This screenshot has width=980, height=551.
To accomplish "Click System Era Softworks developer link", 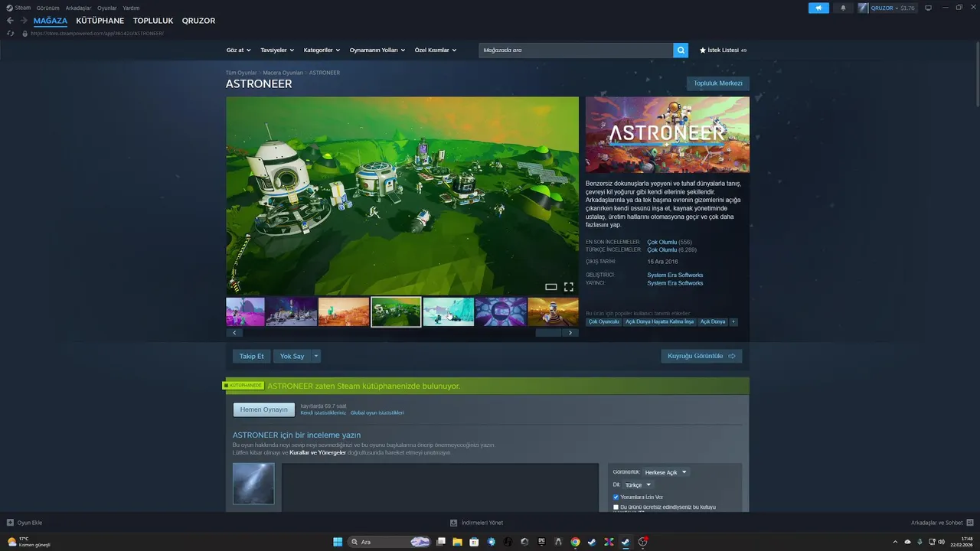I will (675, 275).
